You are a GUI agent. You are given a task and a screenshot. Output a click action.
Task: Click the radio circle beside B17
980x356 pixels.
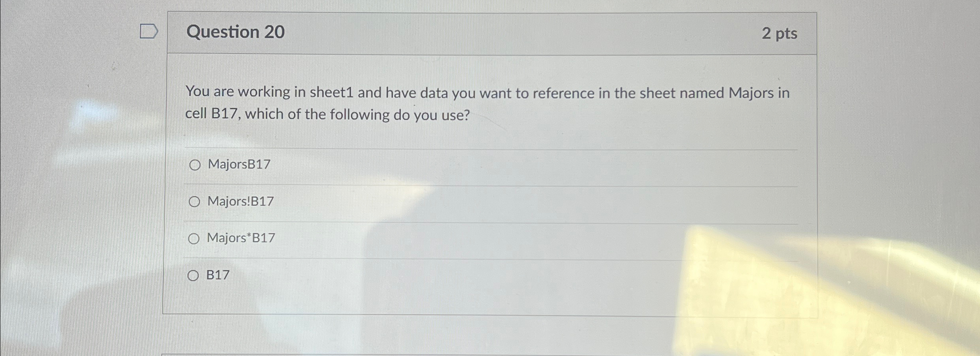(194, 275)
